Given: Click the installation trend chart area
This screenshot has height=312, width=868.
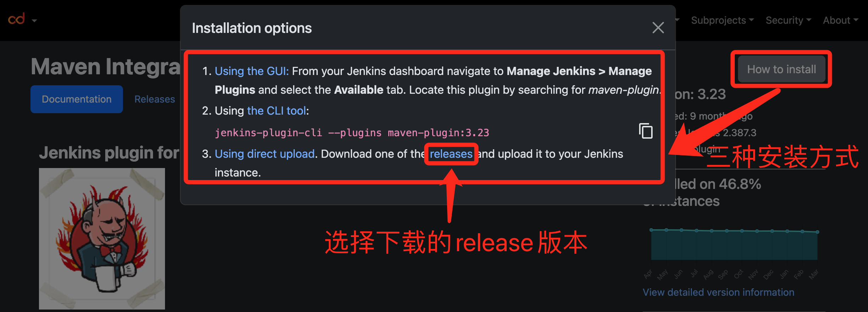Looking at the screenshot, I should tap(734, 245).
